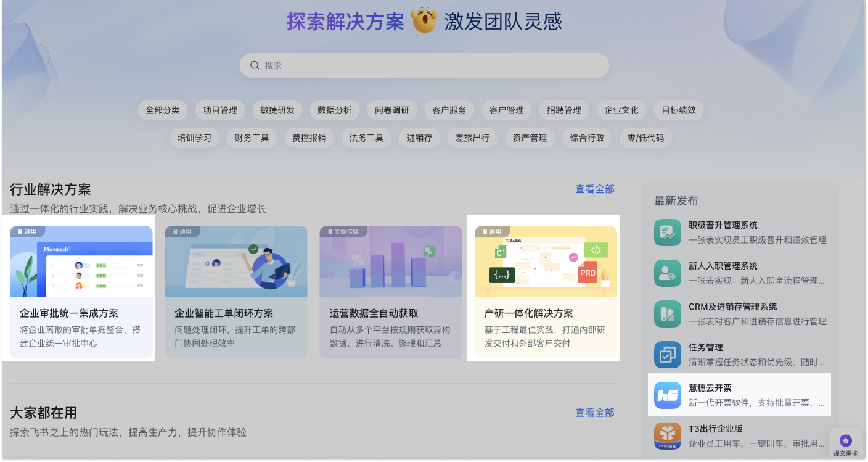Click the 新人入职管理系统 app icon
The width and height of the screenshot is (868, 462).
tap(668, 273)
